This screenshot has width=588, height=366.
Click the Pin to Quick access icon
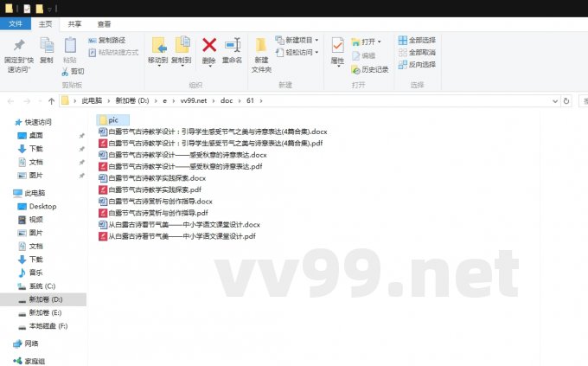(19, 45)
